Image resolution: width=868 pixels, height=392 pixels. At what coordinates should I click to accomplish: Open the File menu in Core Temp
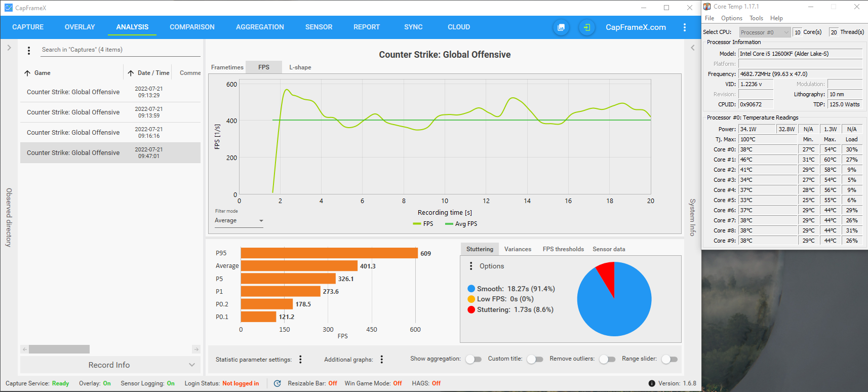coord(709,18)
